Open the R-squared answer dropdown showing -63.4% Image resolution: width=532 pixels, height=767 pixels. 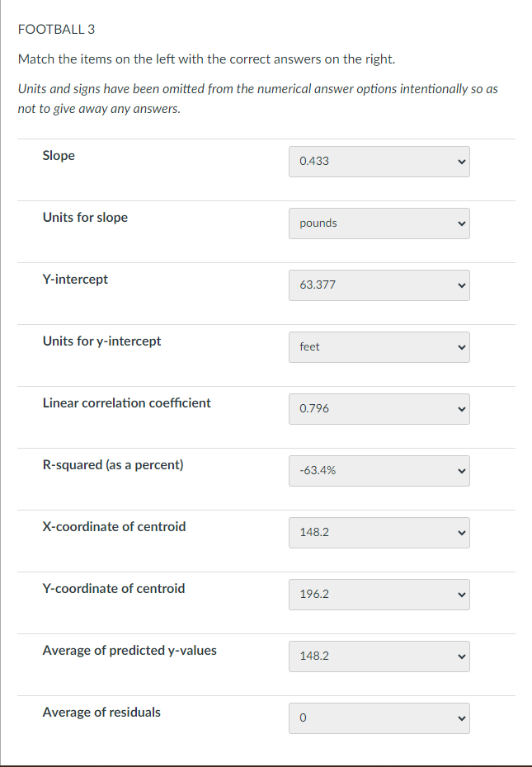[379, 470]
